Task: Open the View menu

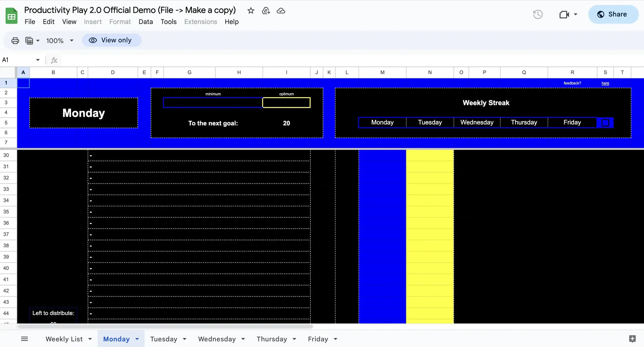Action: [x=69, y=22]
